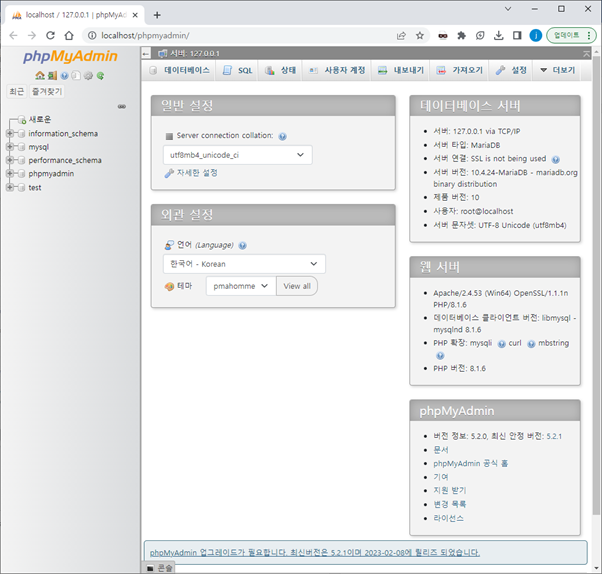
Task: Open the 더보기 dropdown menu
Action: 557,70
